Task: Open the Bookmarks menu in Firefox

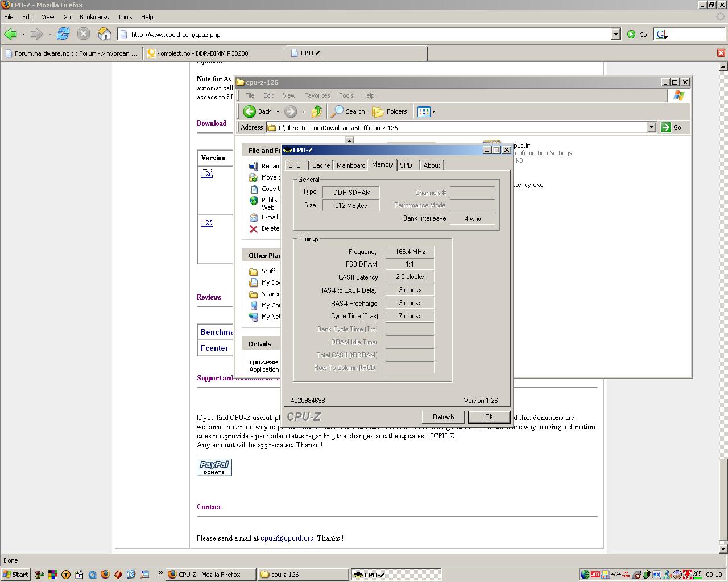Action: point(94,17)
